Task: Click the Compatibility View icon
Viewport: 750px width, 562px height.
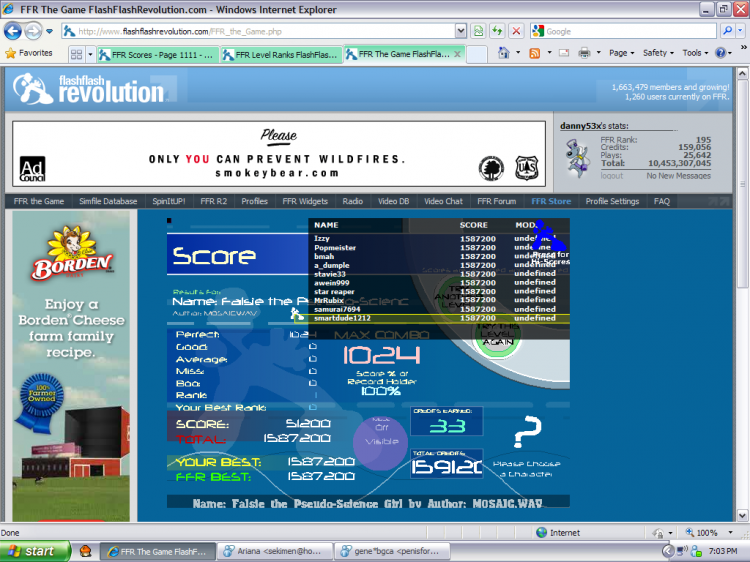Action: click(478, 32)
